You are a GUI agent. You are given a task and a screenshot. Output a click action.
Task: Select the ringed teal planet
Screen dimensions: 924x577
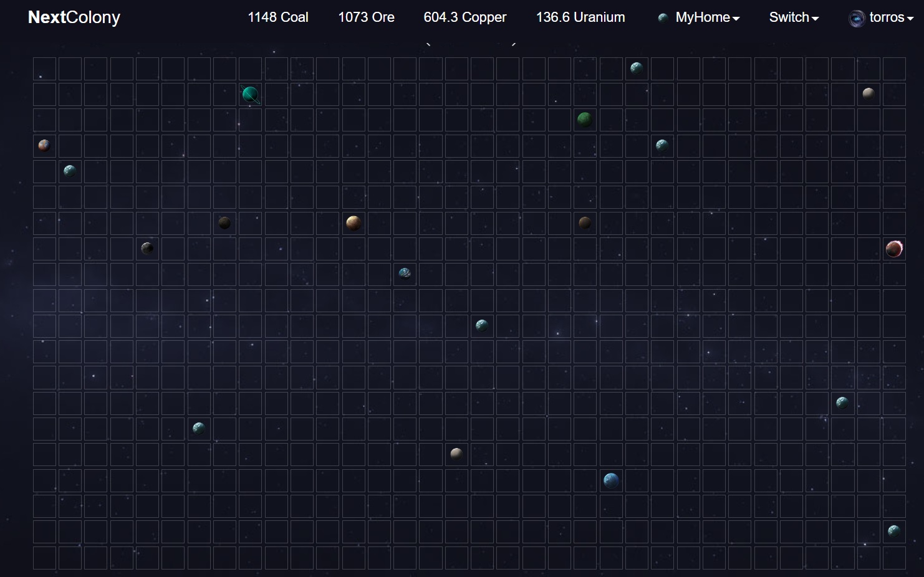(x=251, y=95)
